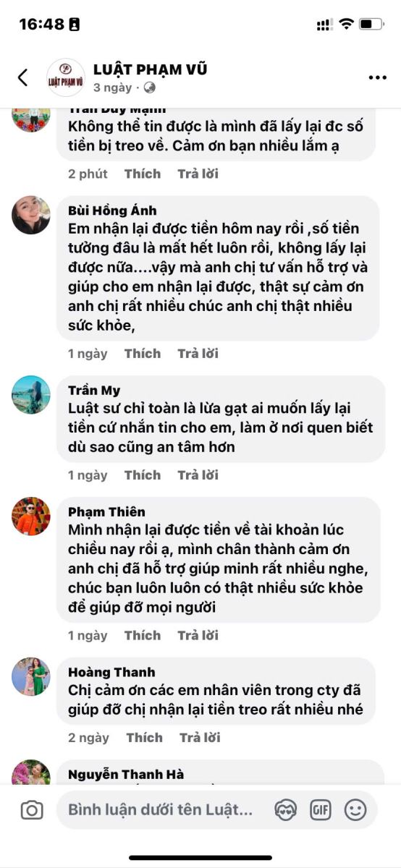Open LUẬT PHẠM VŨ page title
Image resolution: width=401 pixels, height=868 pixels.
coord(150,69)
